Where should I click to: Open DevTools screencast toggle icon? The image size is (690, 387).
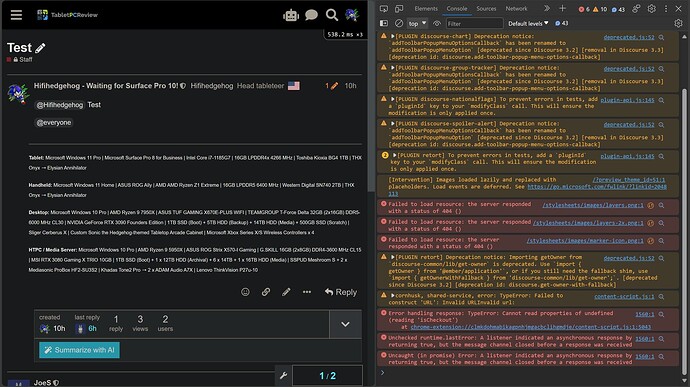click(384, 9)
